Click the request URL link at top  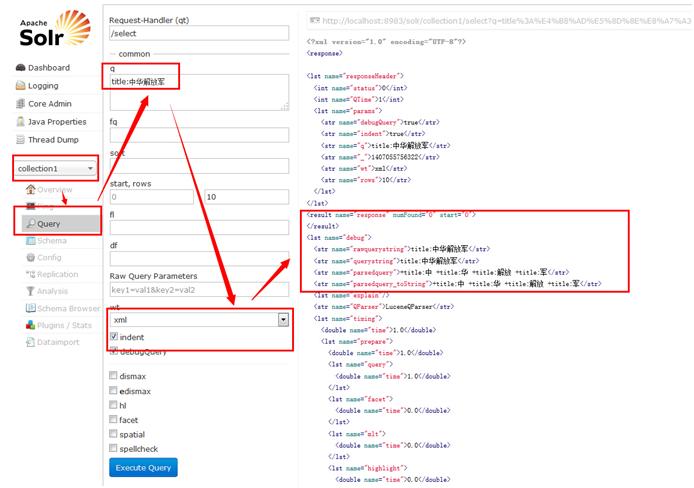coord(506,21)
